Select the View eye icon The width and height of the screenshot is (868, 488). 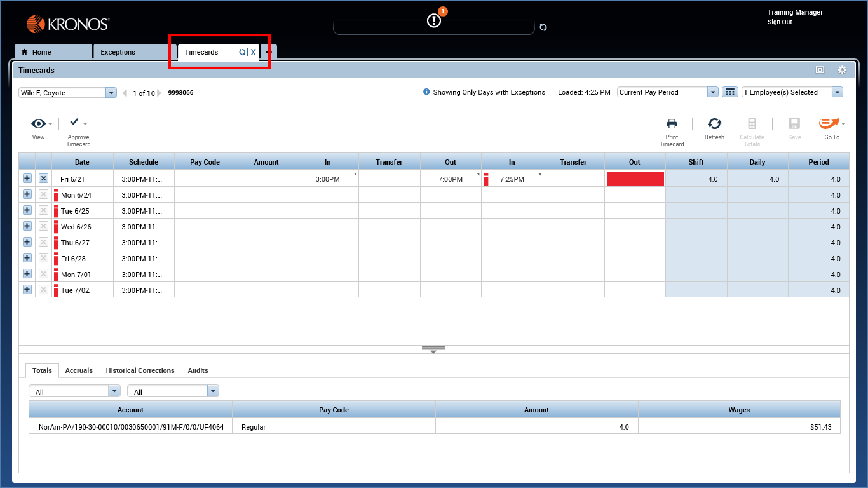coord(37,123)
